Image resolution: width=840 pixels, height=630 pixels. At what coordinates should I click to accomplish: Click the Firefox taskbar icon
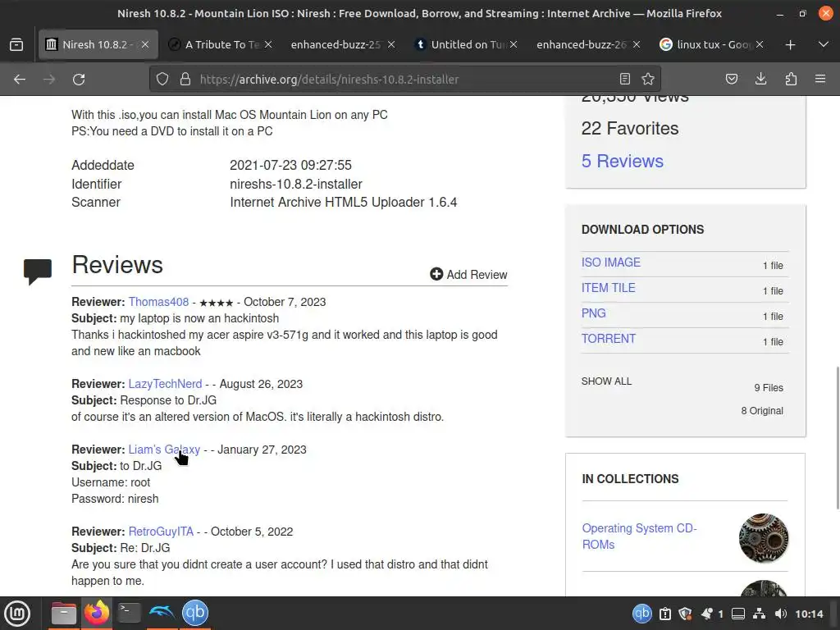97,613
